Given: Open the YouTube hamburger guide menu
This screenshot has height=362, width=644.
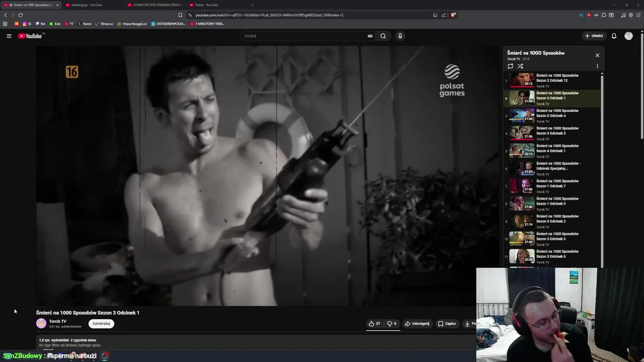Looking at the screenshot, I should coord(9,36).
